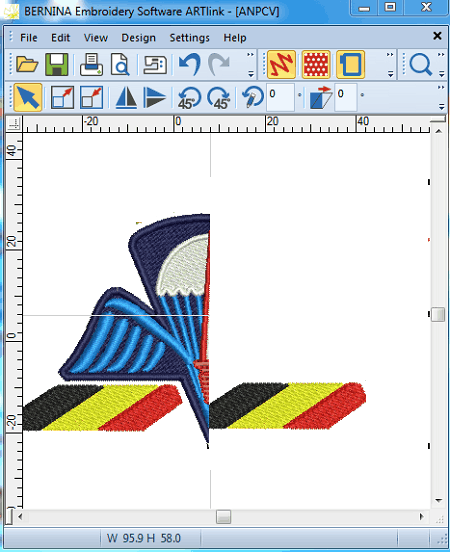Screen dimensions: 450x552
Task: Undo the last action
Action: [x=189, y=64]
